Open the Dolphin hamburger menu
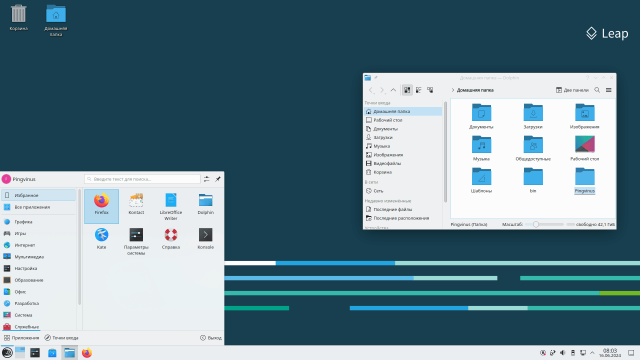Image resolution: width=640 pixels, height=360 pixels. (609, 90)
